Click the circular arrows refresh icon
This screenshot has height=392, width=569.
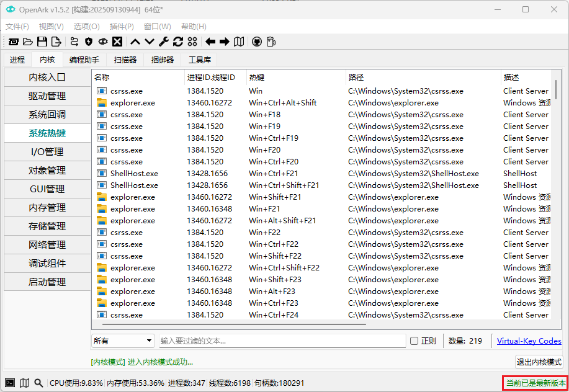pos(178,42)
